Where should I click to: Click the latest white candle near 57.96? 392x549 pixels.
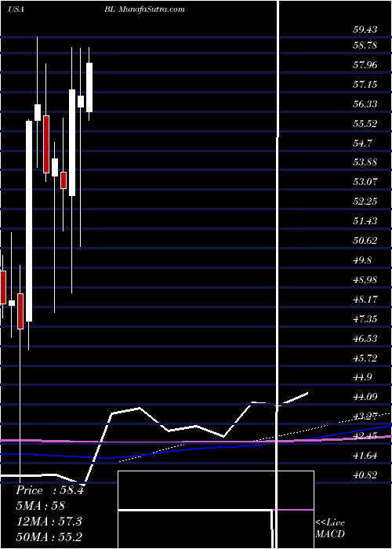[89, 88]
